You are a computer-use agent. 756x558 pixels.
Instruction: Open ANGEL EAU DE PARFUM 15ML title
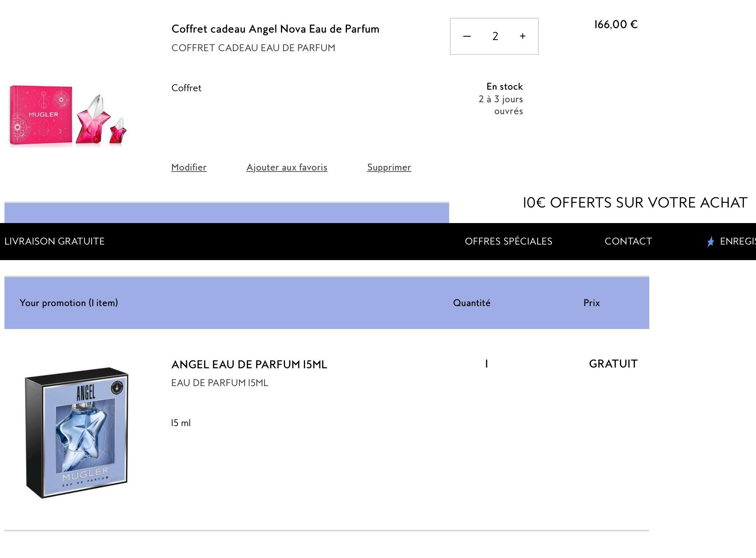click(x=249, y=365)
